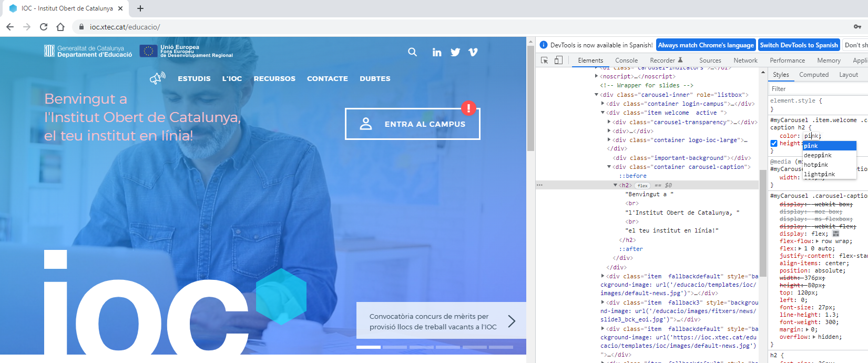Screen dimensions: 868x363
Task: Open the LinkedIn icon in the site header
Action: [x=437, y=52]
